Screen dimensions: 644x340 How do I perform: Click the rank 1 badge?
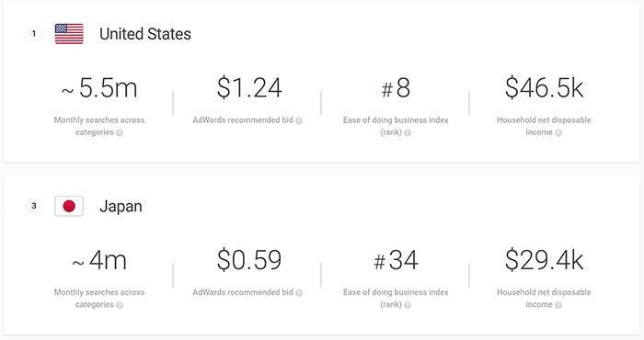coord(34,34)
